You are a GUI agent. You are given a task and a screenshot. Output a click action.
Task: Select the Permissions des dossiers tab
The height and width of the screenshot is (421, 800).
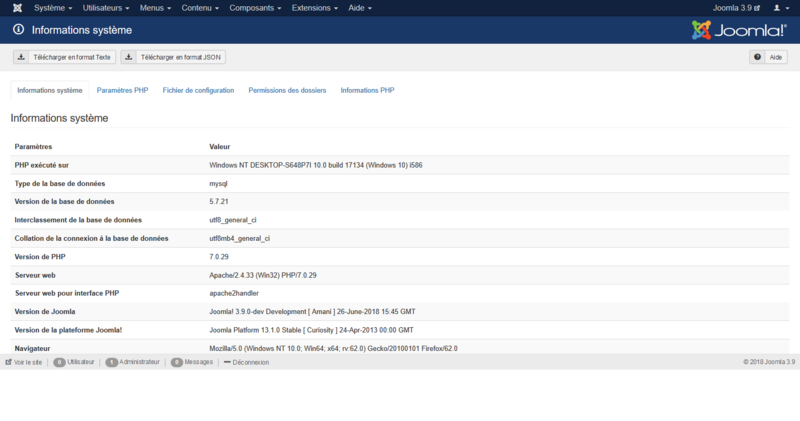coord(287,90)
